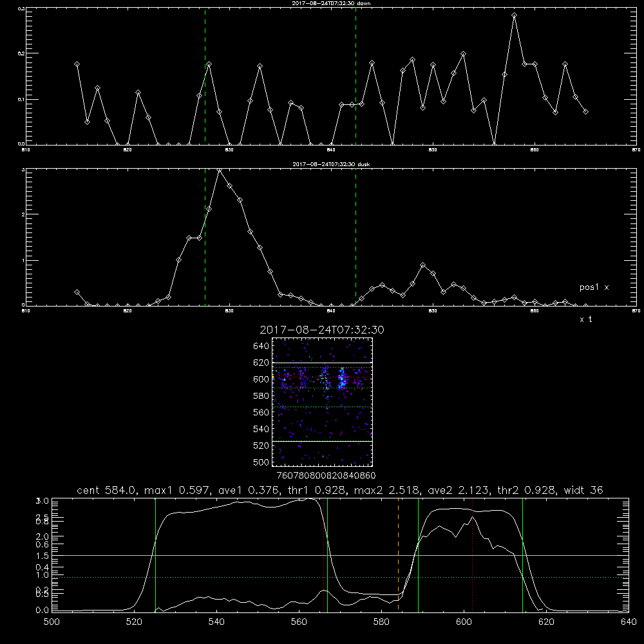644x644 pixels.
Task: Click the highest diamond point in dawn plot
Action: pos(514,15)
